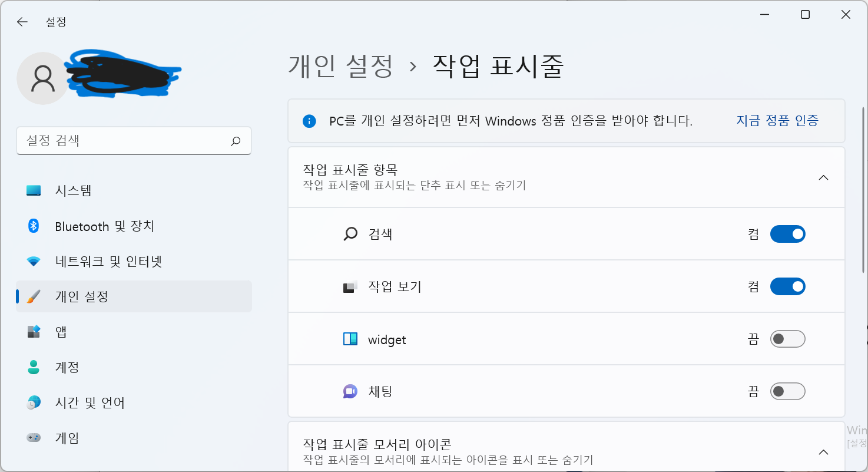Click the 작업 표시줄 항목 section heading text
Viewport: 868px width, 472px height.
tap(350, 170)
